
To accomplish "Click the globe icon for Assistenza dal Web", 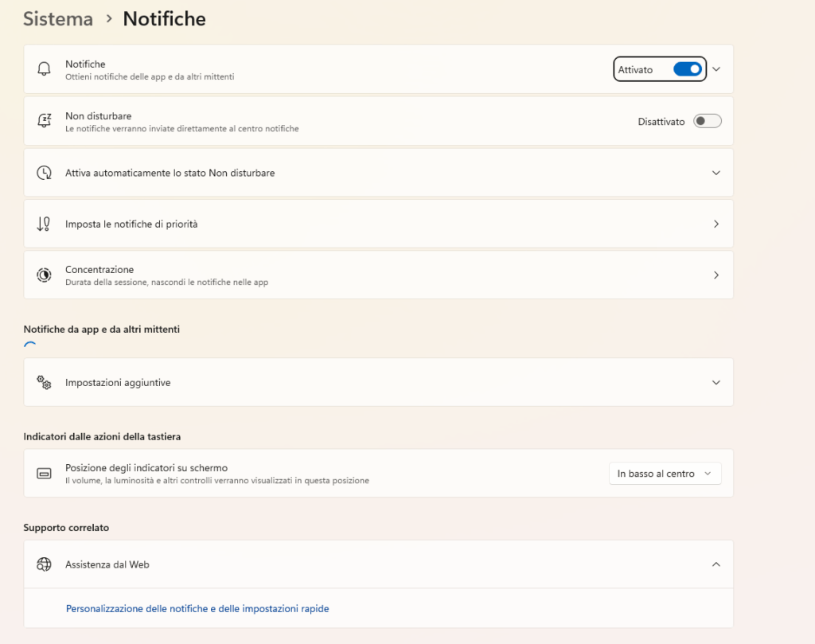I will point(44,564).
